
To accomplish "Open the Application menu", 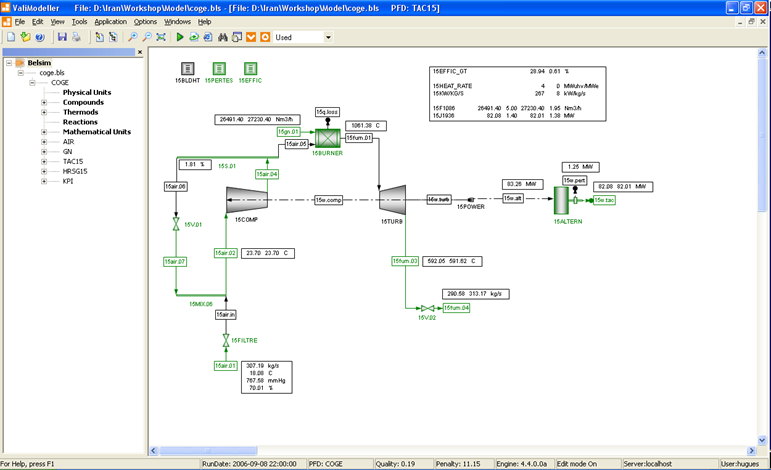I will tap(111, 22).
